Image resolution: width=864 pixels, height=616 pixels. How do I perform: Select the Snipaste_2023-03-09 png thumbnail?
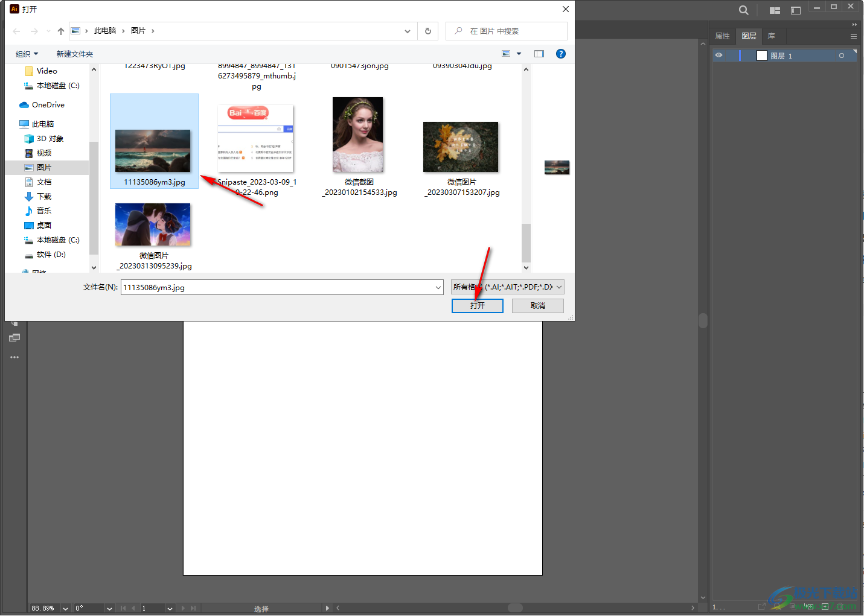[x=255, y=138]
